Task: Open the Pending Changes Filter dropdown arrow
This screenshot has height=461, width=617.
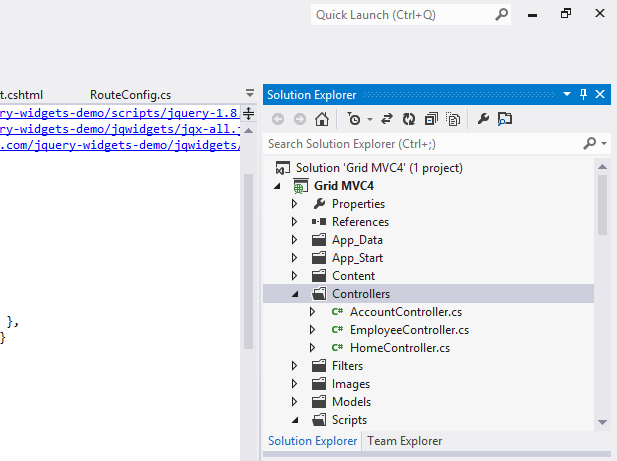Action: click(370, 119)
